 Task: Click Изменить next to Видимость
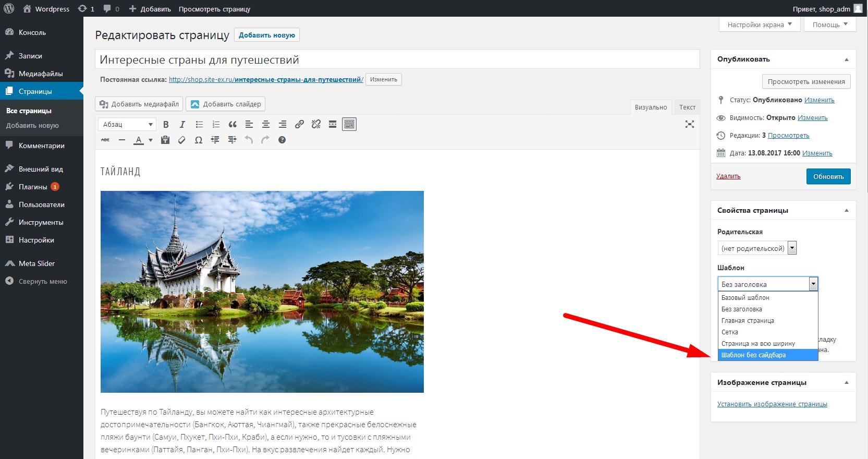point(812,118)
